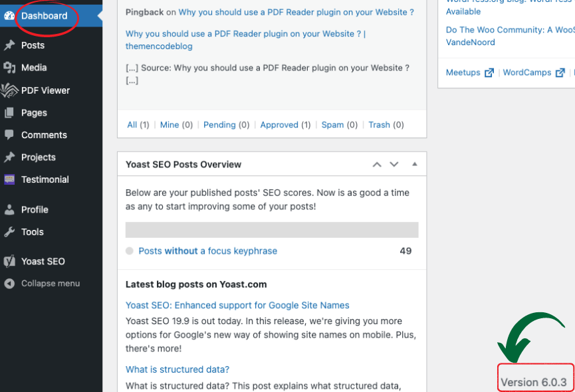Viewport: 575px width, 392px height.
Task: Filter comments by Pending
Action: coord(219,125)
